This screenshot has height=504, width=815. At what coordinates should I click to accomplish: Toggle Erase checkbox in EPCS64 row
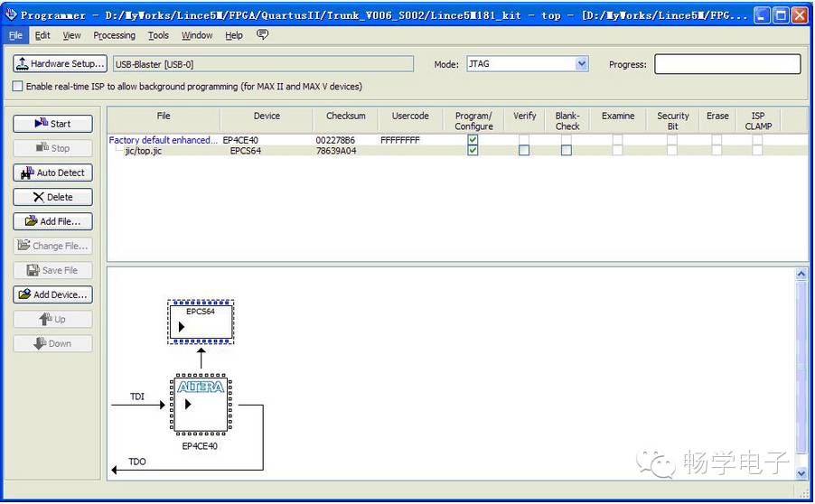[x=717, y=150]
